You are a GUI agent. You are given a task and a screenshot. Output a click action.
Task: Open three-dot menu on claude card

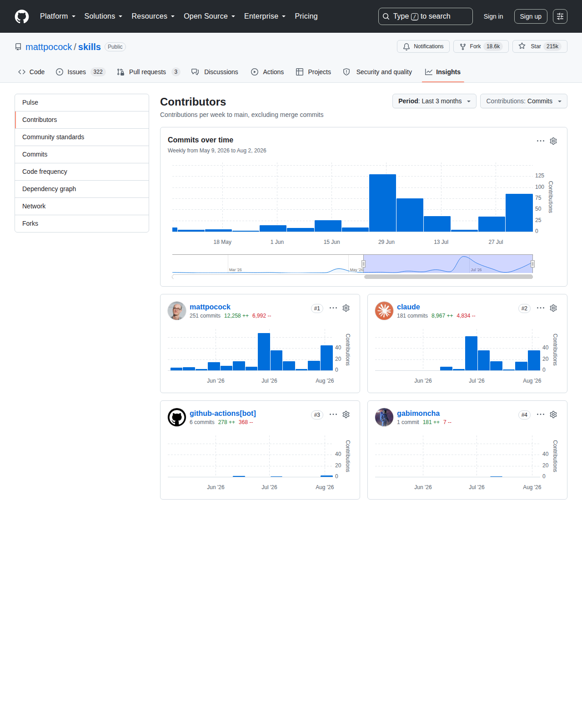point(541,308)
